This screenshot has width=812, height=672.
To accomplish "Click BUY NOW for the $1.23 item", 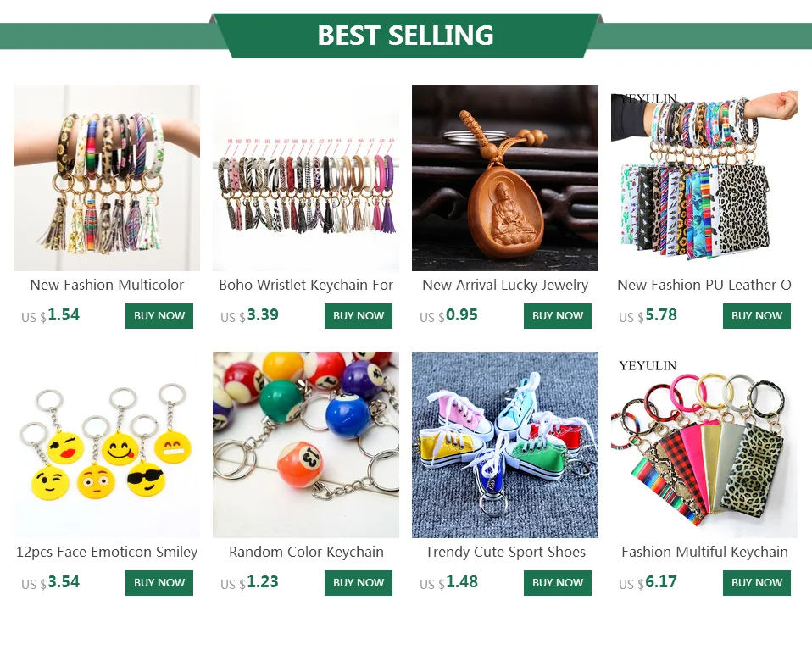I will click(359, 583).
